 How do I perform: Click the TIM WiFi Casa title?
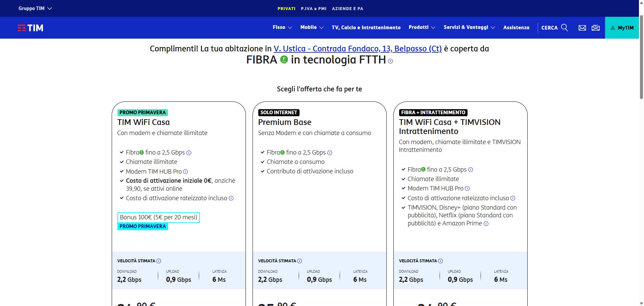point(144,122)
